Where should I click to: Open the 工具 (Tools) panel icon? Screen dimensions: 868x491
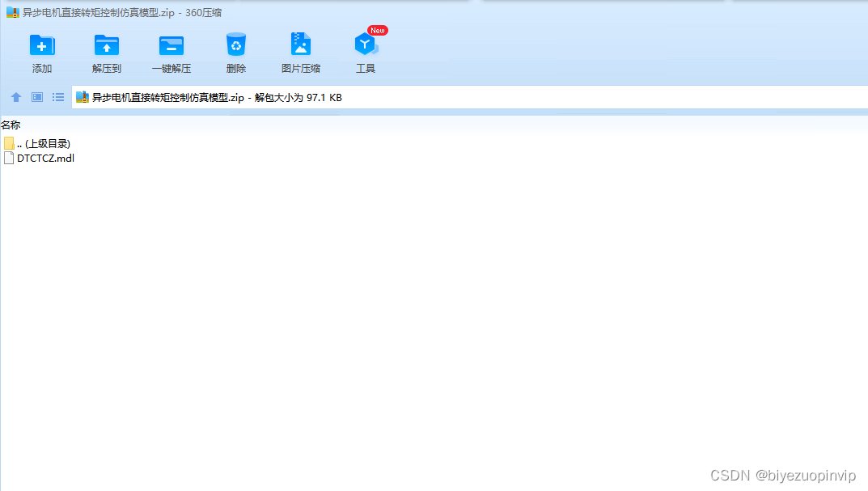pyautogui.click(x=365, y=50)
